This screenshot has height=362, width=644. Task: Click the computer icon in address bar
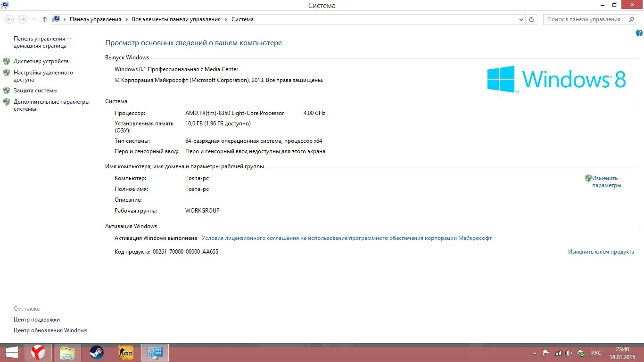tap(56, 19)
